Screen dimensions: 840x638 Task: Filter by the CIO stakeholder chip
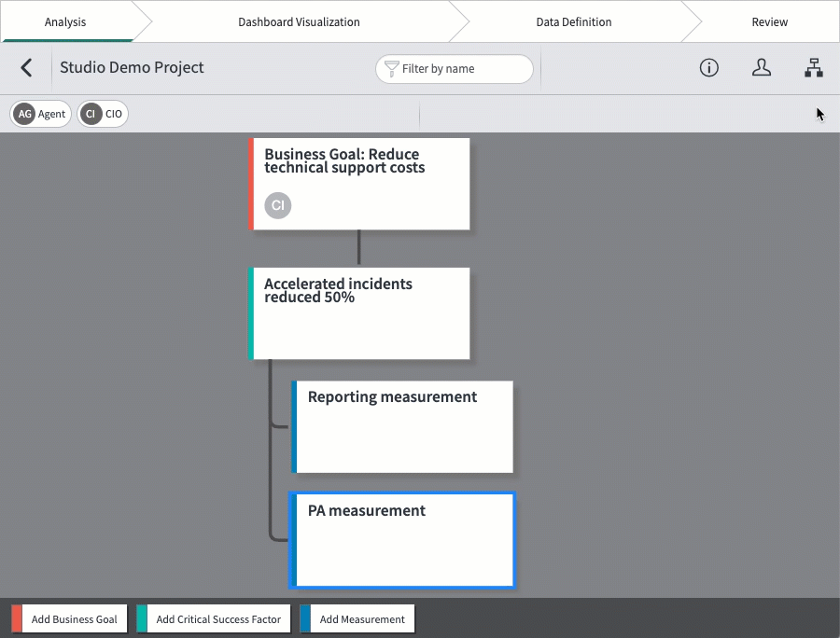(x=103, y=114)
